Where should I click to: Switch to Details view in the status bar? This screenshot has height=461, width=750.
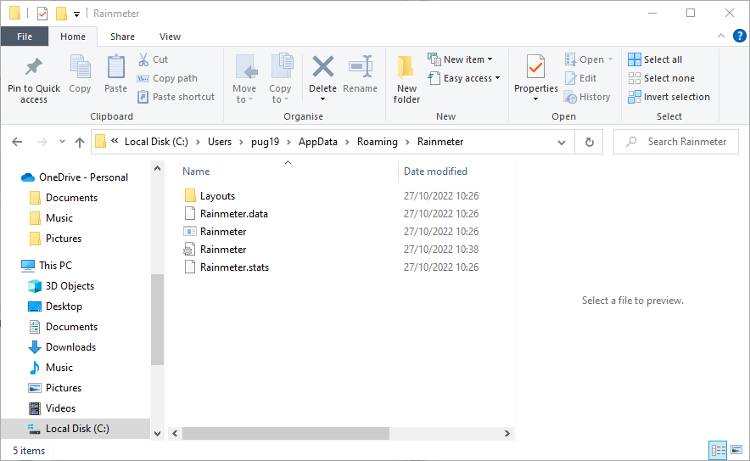pos(717,450)
